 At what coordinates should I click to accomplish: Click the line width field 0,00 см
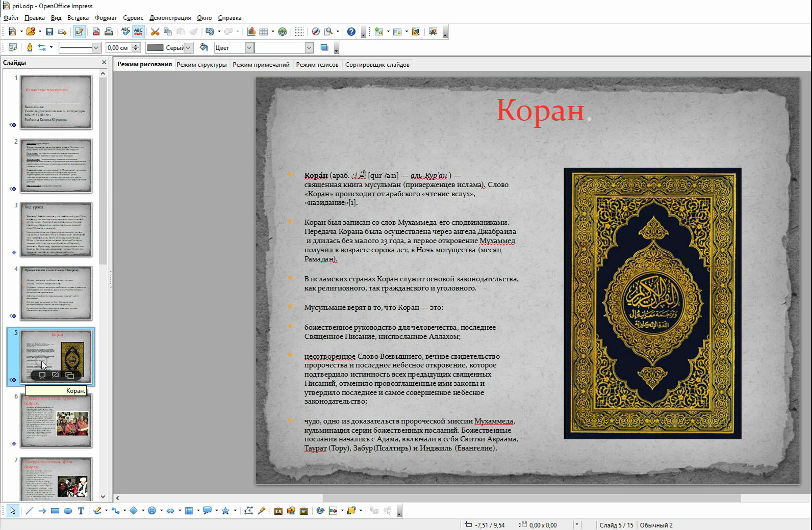point(118,47)
